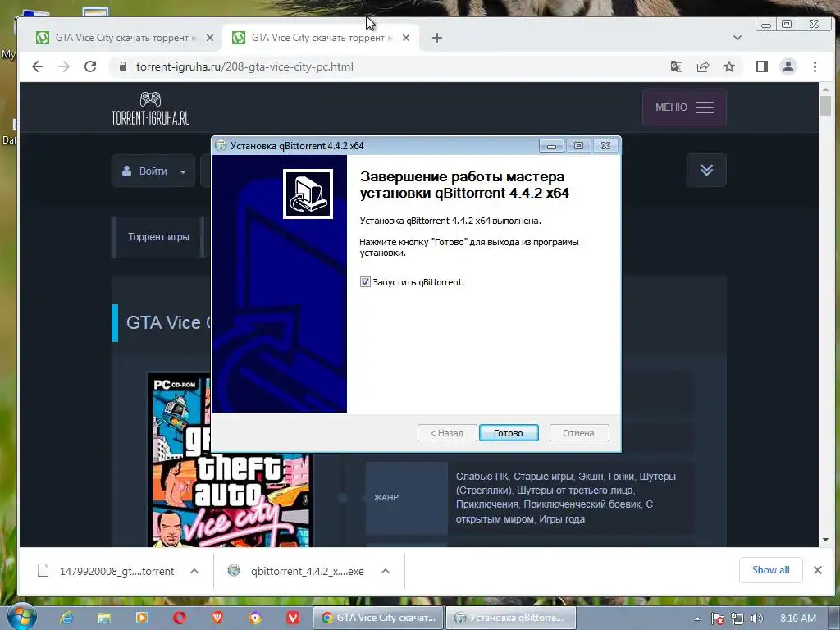
Task: Minimize the qBittorrent installer window
Action: 551,146
